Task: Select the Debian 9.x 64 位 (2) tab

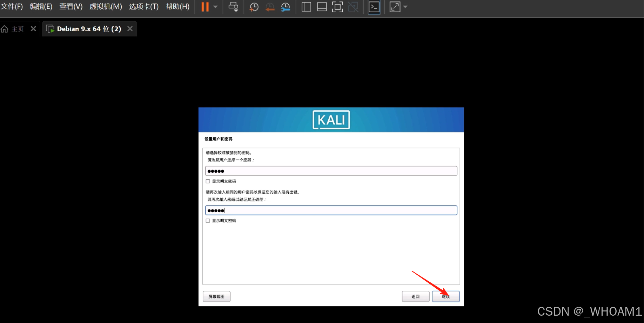Action: coord(89,29)
